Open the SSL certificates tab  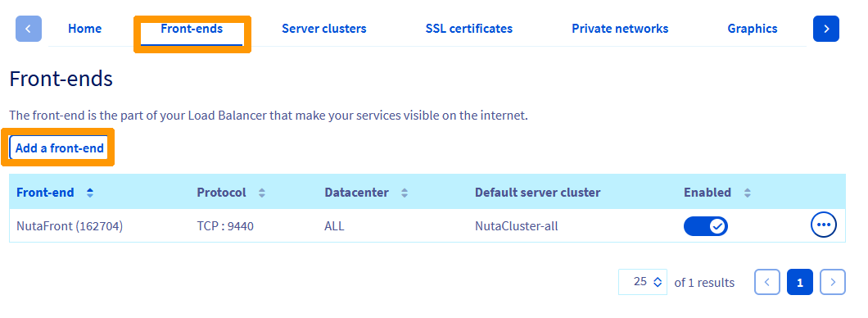tap(469, 28)
